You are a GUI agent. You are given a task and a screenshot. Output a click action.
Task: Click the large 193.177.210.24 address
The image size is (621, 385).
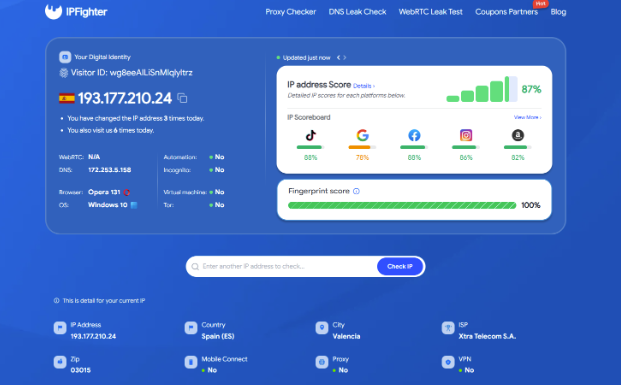coord(125,98)
